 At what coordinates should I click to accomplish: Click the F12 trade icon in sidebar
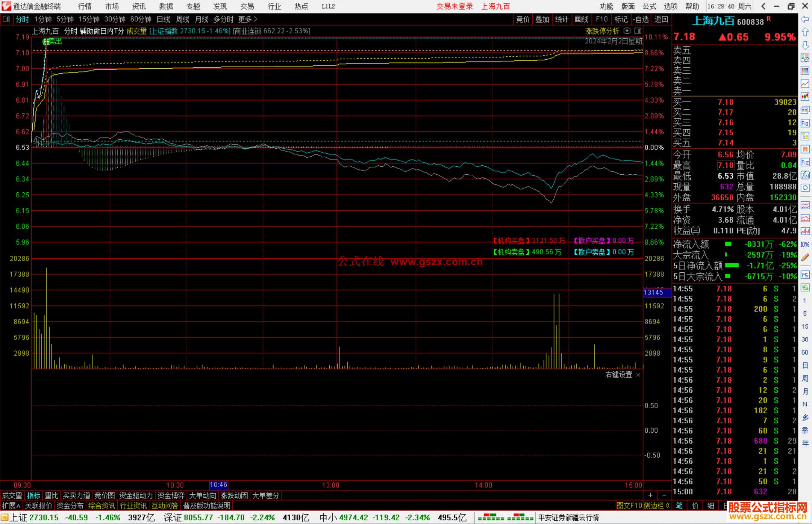(804, 162)
